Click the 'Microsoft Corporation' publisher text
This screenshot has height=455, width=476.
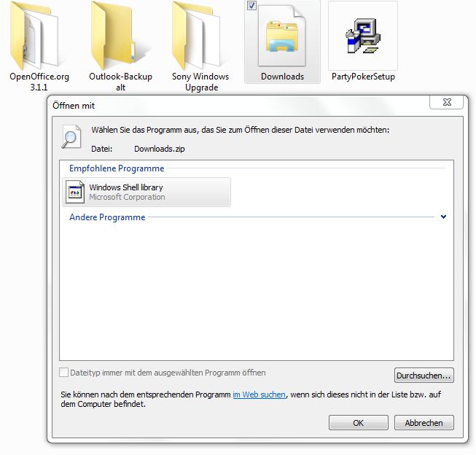click(127, 197)
